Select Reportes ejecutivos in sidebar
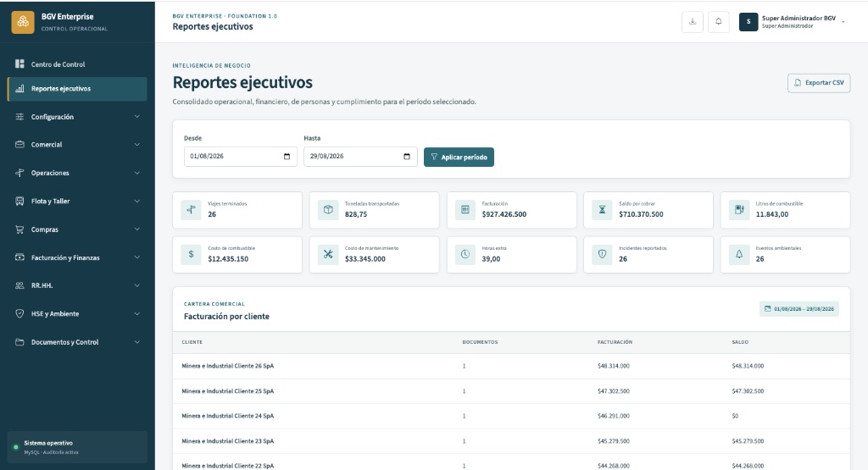This screenshot has height=470, width=868. click(x=77, y=88)
